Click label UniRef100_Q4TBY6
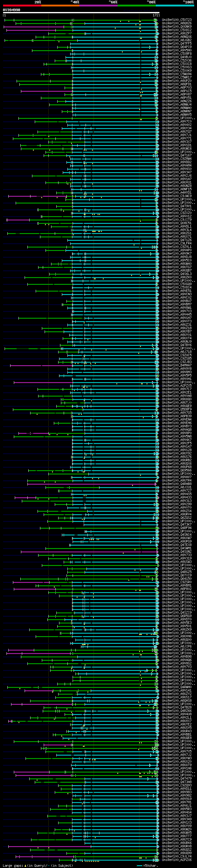The image size is (197, 868). pos(177,345)
